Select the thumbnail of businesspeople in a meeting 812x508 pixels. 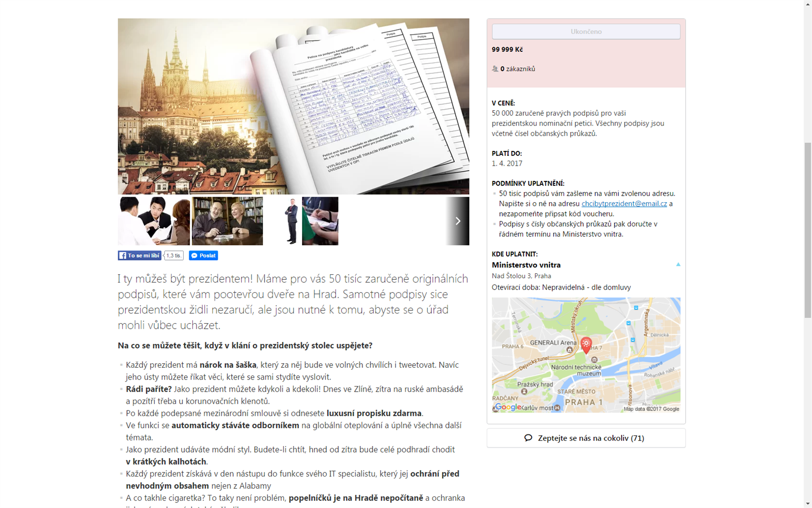coord(154,221)
